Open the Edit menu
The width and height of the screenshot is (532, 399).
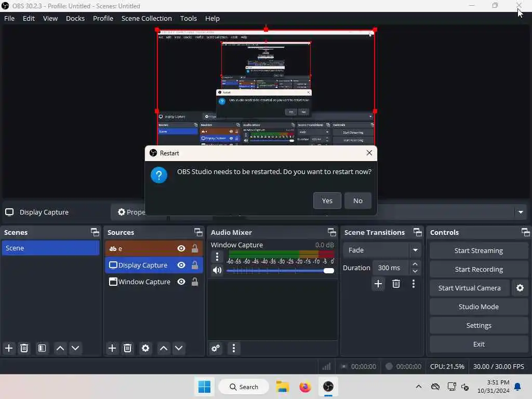(29, 18)
